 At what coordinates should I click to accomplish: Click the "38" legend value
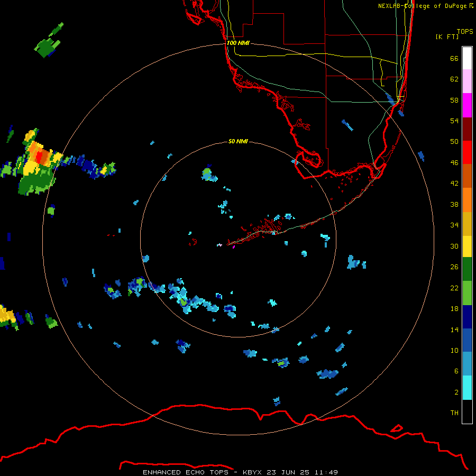point(454,205)
